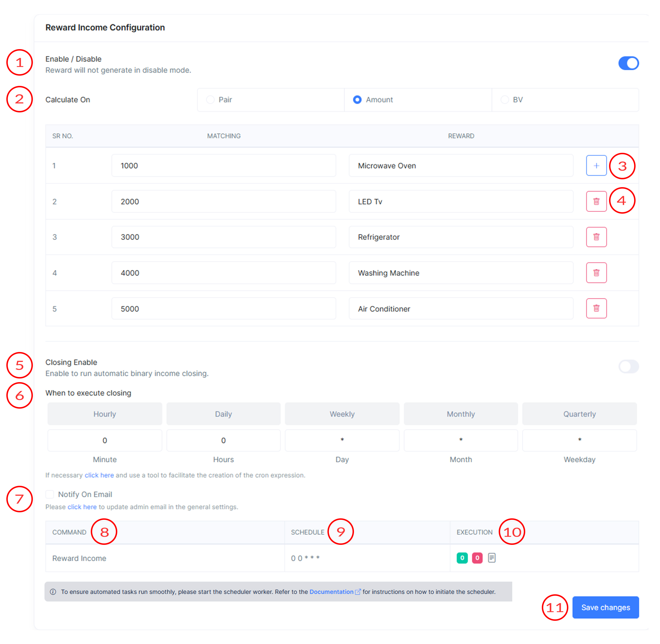Choose the Hourly closing preset
660x644 pixels.
(105, 414)
